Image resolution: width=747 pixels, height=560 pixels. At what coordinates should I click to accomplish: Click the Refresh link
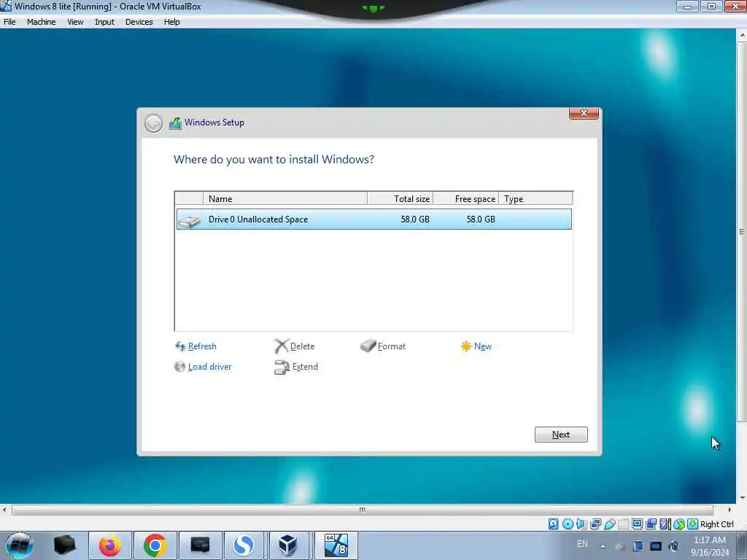(202, 346)
